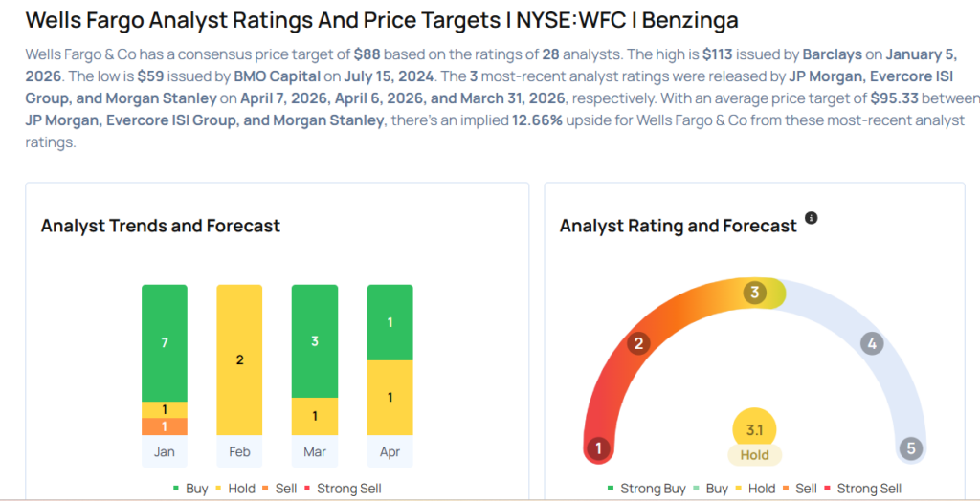Click the yellow 3.1 rating circle
Screen dimensions: 980x501
pyautogui.click(x=754, y=430)
